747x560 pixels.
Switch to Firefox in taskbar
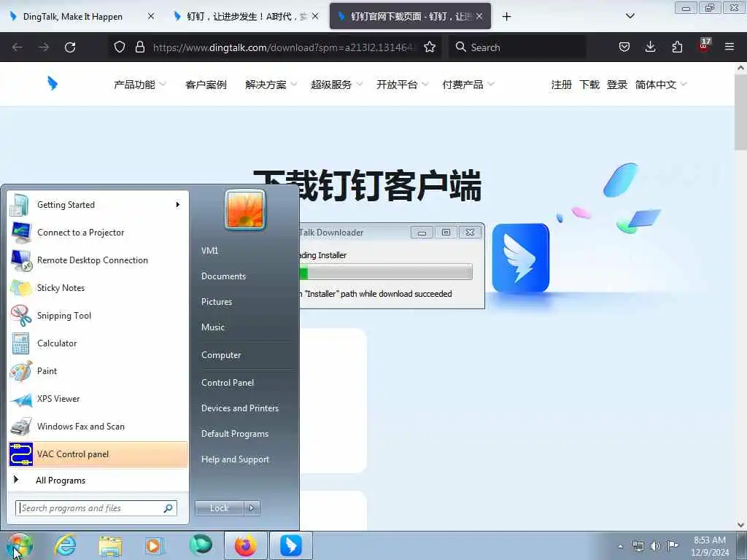[245, 545]
